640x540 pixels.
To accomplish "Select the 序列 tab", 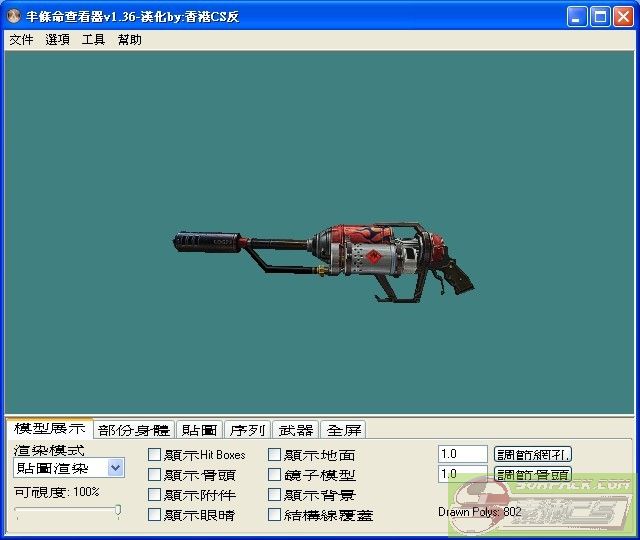I will (x=247, y=430).
